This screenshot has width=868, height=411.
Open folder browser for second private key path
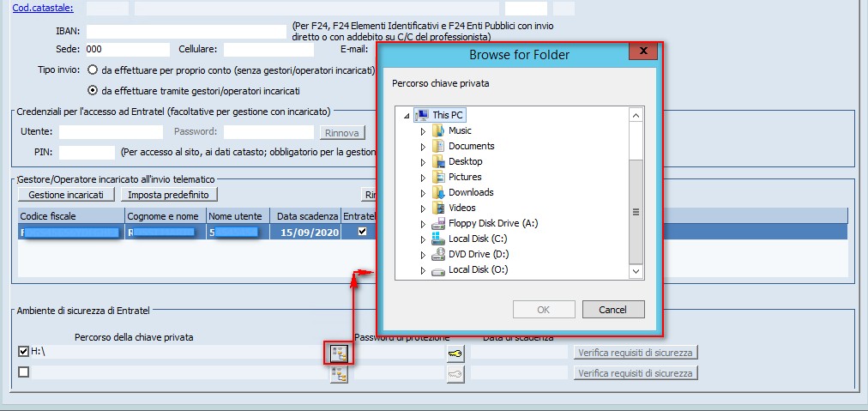(x=338, y=374)
